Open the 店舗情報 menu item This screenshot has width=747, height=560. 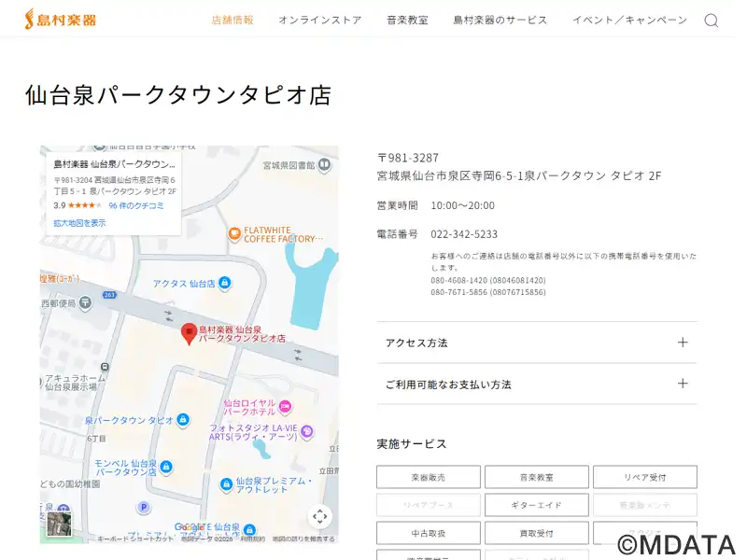pos(233,21)
